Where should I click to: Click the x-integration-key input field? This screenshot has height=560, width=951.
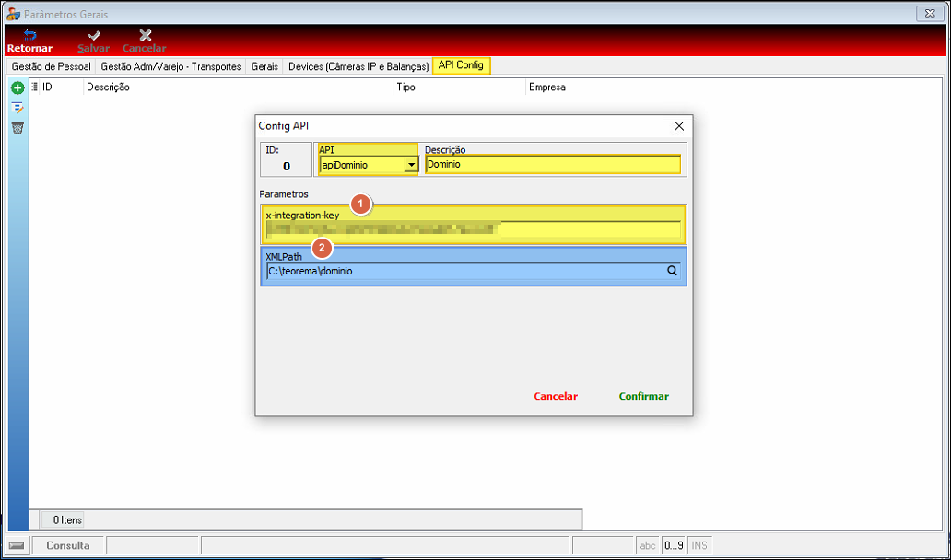tap(474, 229)
